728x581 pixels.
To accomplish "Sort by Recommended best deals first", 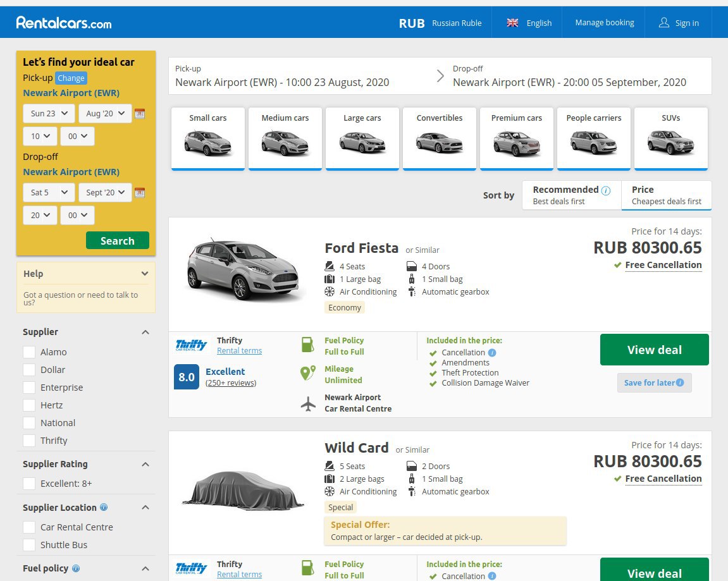I will coord(572,195).
